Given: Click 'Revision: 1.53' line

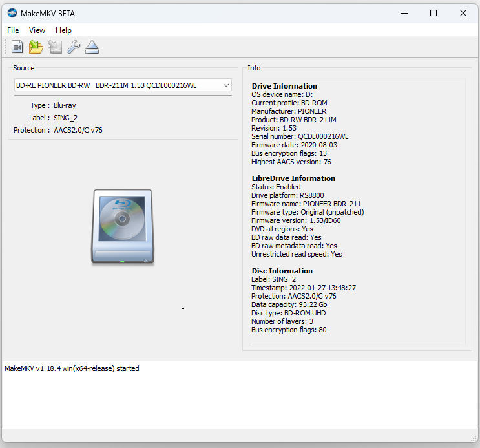Looking at the screenshot, I should coord(274,128).
